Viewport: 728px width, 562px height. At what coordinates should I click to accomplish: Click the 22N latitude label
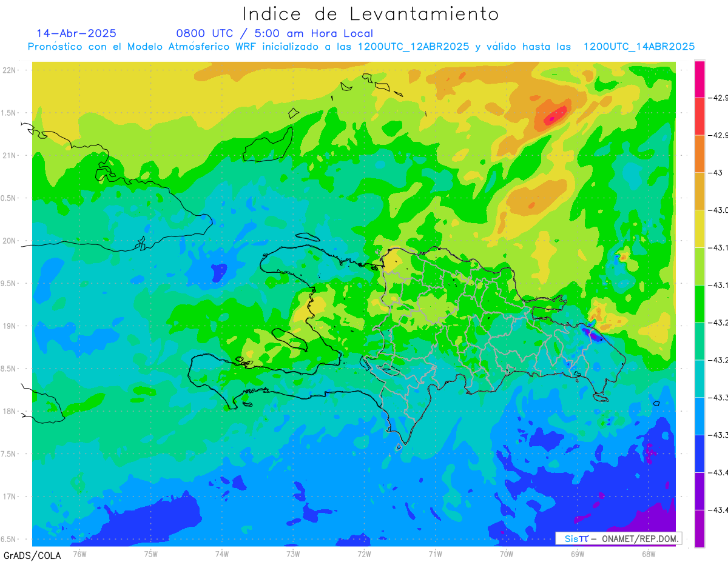click(x=10, y=70)
